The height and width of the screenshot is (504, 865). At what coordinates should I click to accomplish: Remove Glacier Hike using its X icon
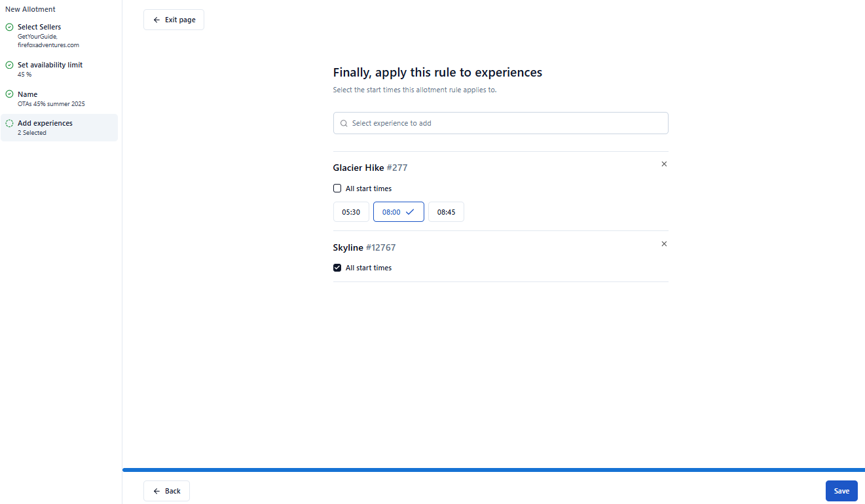click(x=664, y=164)
